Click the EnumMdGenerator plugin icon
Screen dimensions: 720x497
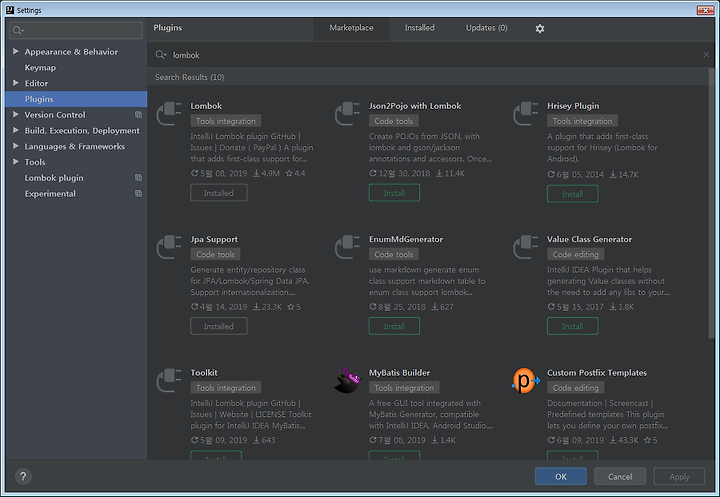coord(347,247)
